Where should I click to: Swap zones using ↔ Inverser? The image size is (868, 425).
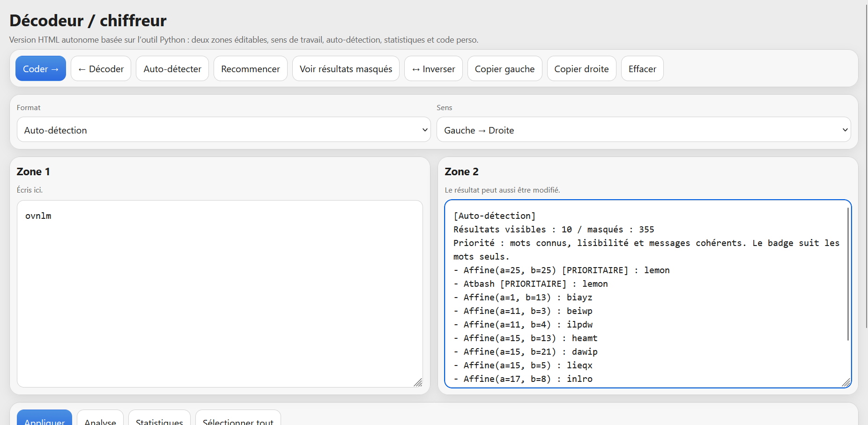pos(433,68)
